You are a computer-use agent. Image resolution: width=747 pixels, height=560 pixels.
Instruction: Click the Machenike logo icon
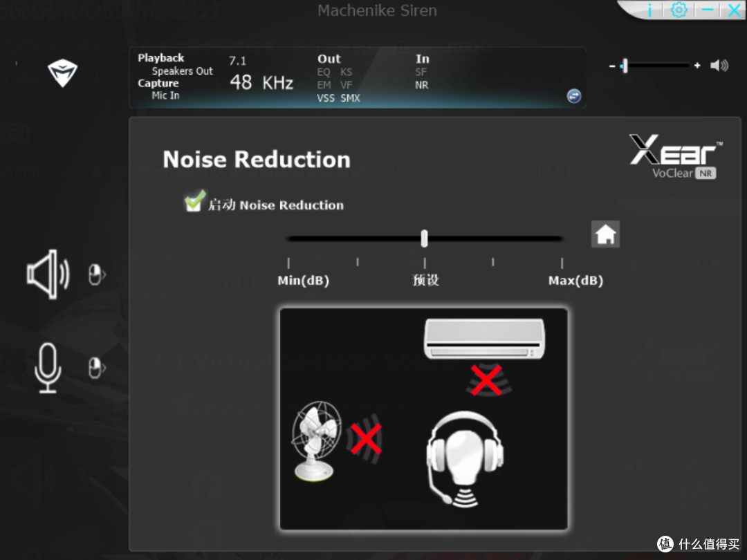(x=62, y=73)
